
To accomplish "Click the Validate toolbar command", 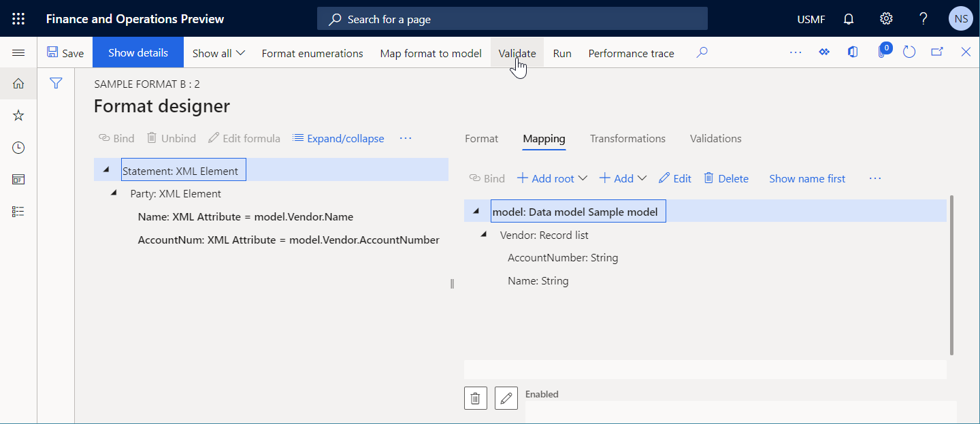I will [x=517, y=52].
